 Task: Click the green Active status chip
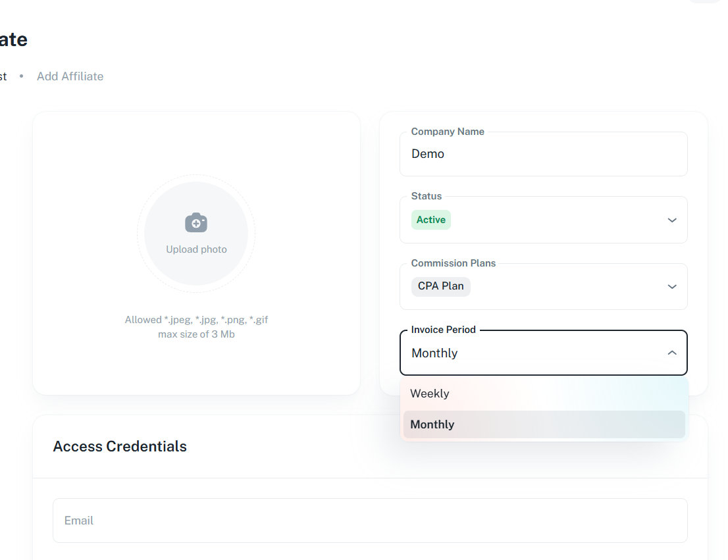(431, 220)
